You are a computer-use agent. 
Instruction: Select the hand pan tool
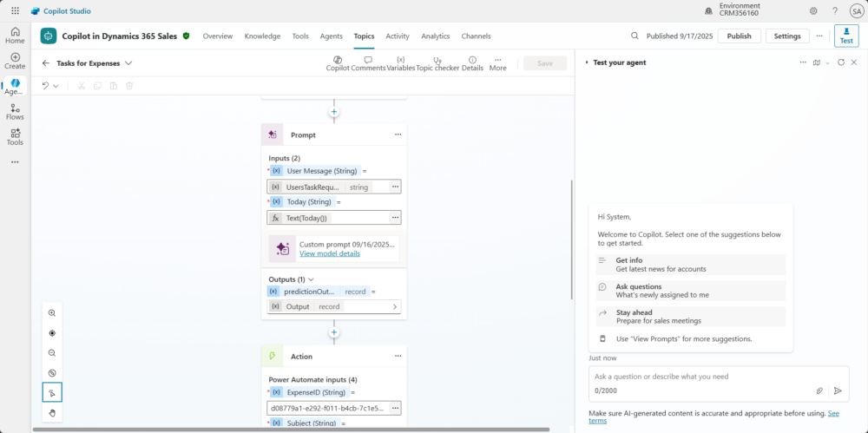(52, 413)
